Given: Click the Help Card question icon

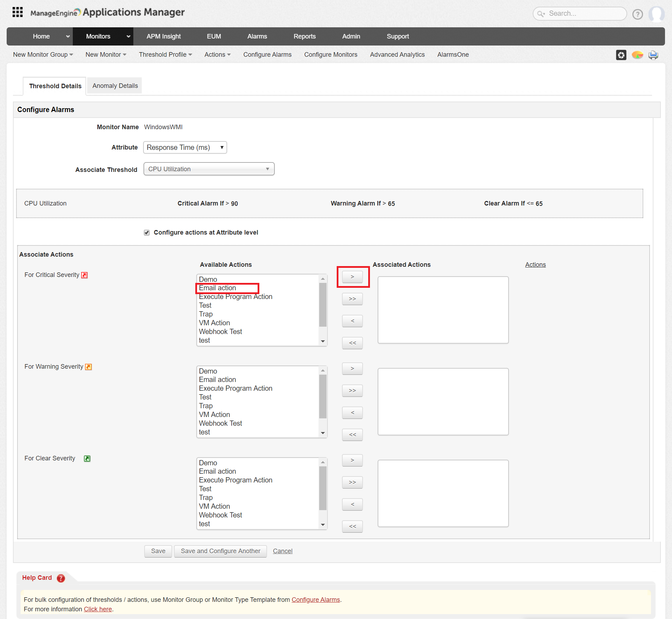Looking at the screenshot, I should click(x=61, y=578).
